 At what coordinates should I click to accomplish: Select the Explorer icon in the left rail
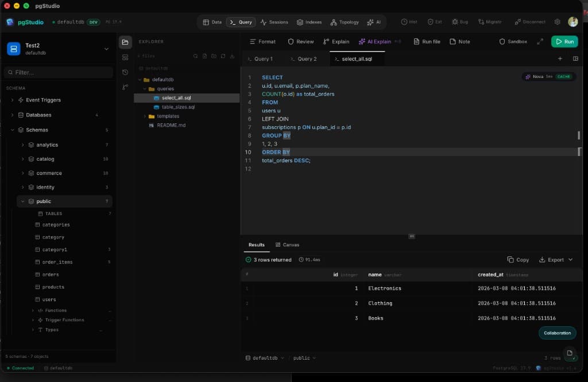pyautogui.click(x=125, y=41)
